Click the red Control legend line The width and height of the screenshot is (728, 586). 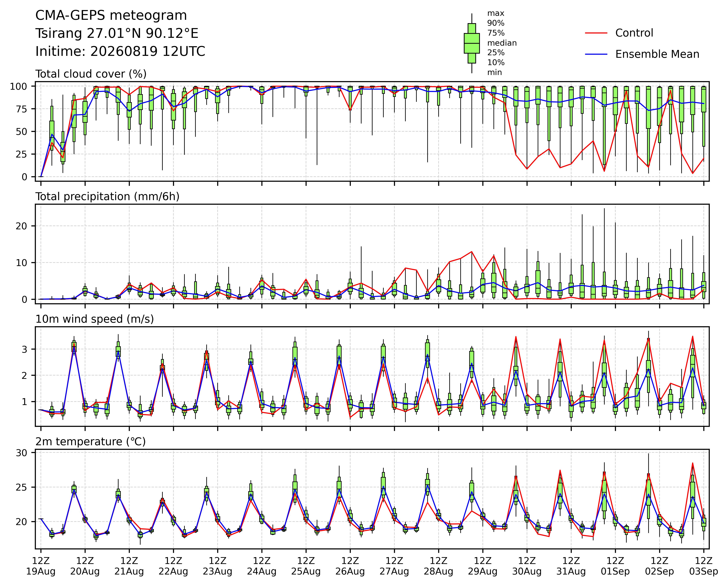[596, 33]
